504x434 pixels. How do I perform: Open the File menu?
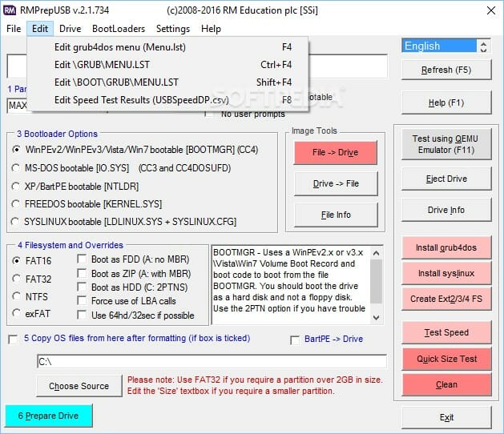pos(14,29)
